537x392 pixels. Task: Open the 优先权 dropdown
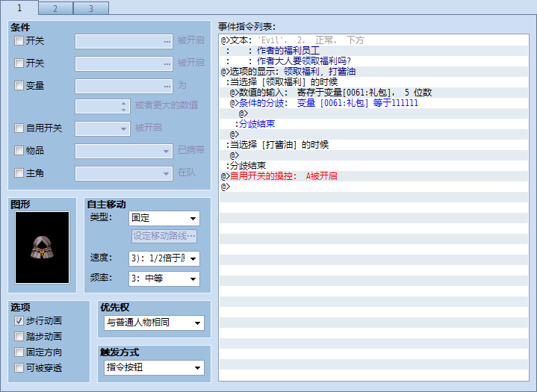154,323
